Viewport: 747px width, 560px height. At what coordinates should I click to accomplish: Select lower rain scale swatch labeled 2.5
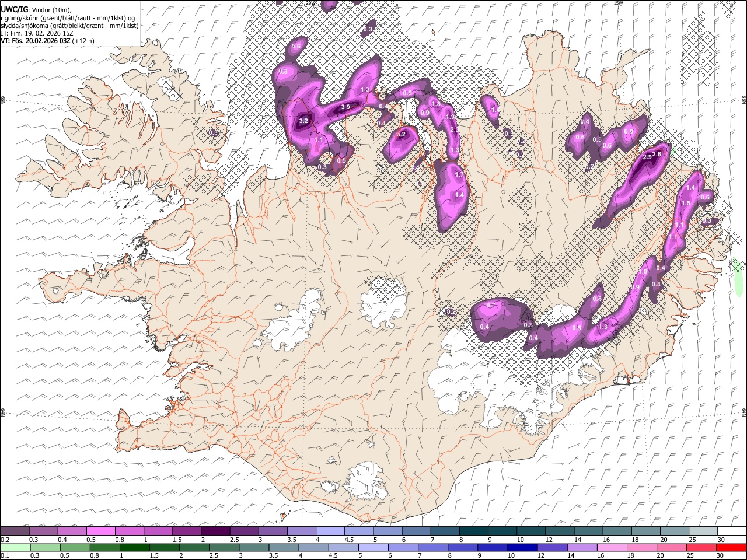point(224,548)
